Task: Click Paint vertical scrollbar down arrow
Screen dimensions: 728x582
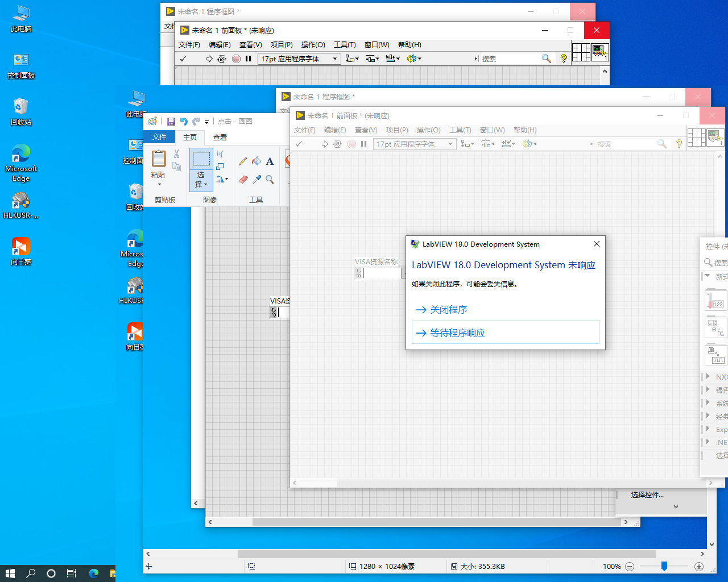Action: 712,544
